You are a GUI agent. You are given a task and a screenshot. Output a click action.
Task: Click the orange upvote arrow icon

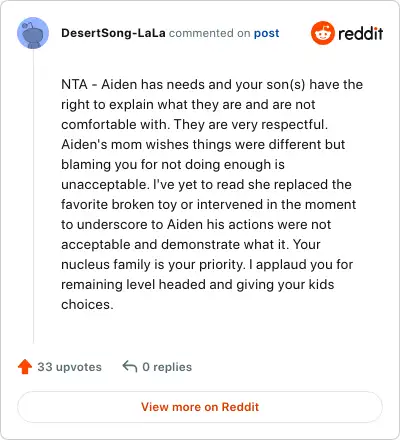click(x=25, y=367)
